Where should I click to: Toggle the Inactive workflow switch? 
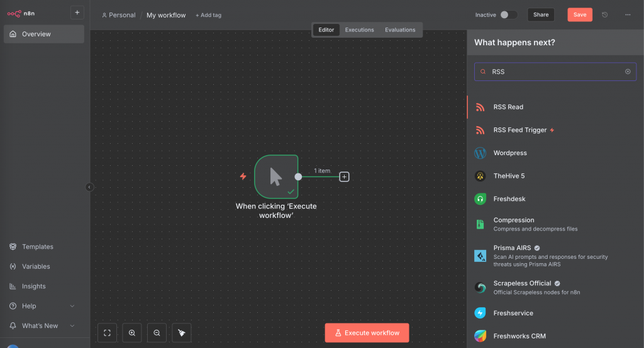point(508,15)
